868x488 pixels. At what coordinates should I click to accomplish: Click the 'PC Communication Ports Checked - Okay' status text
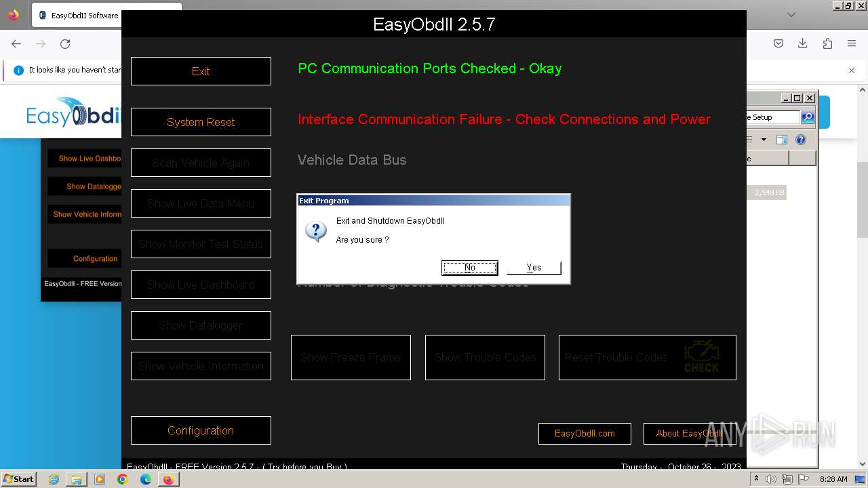click(430, 68)
